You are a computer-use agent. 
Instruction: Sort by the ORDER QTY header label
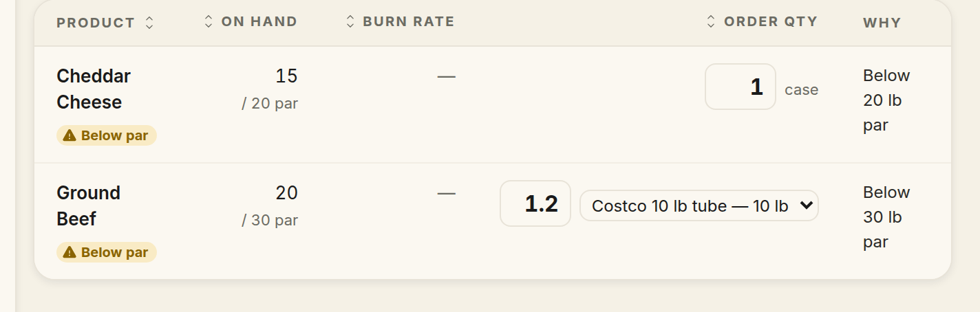(x=771, y=22)
